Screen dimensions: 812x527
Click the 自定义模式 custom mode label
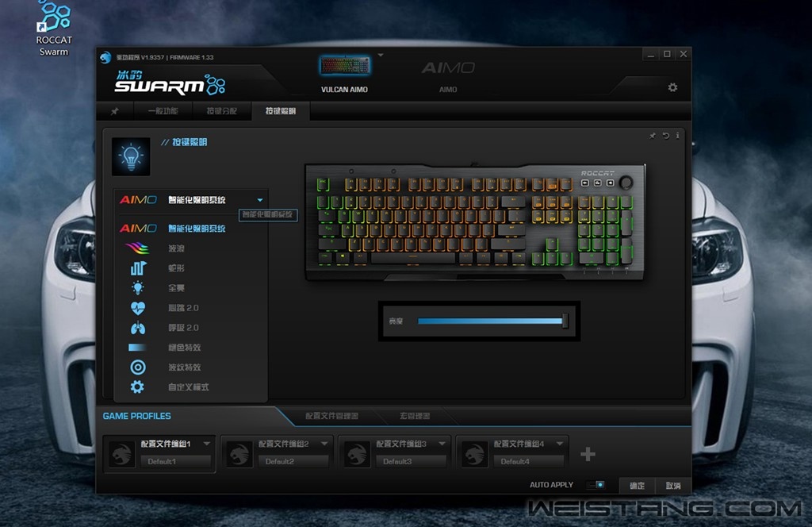(189, 387)
